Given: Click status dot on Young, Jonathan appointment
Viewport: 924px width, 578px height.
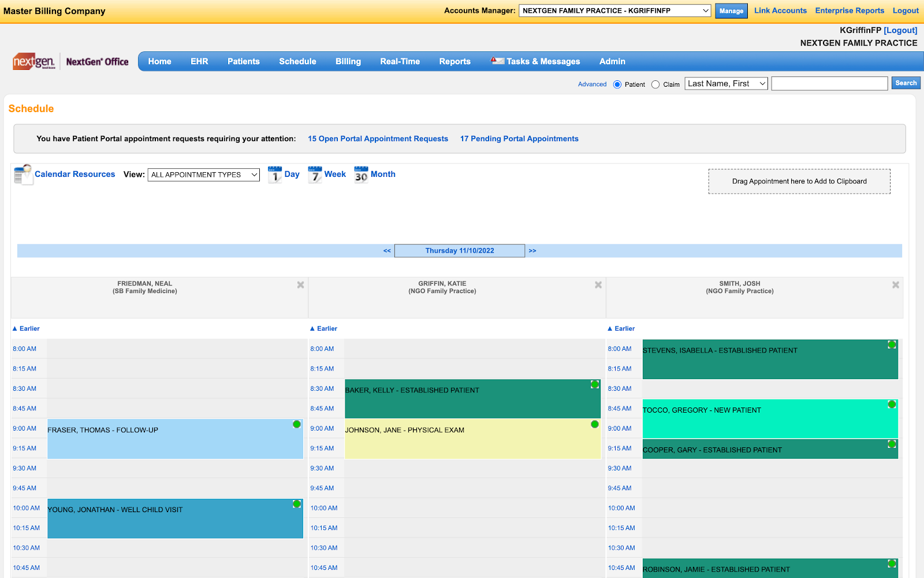Looking at the screenshot, I should (x=297, y=504).
